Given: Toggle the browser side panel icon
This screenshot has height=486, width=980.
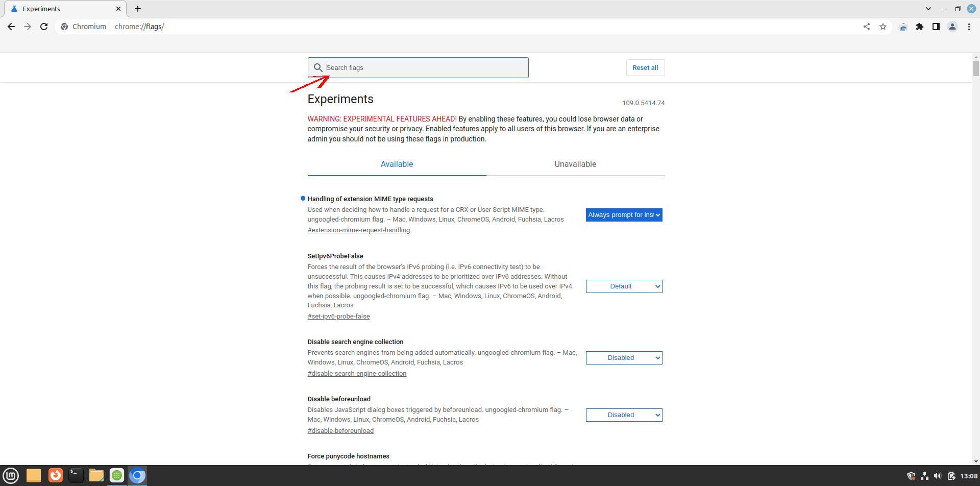Looking at the screenshot, I should coord(936,27).
